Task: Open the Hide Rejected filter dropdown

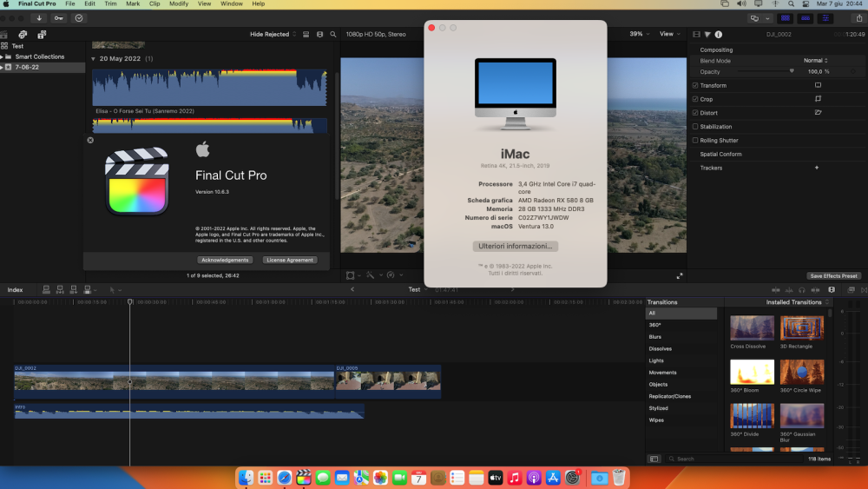Action: [x=273, y=35]
